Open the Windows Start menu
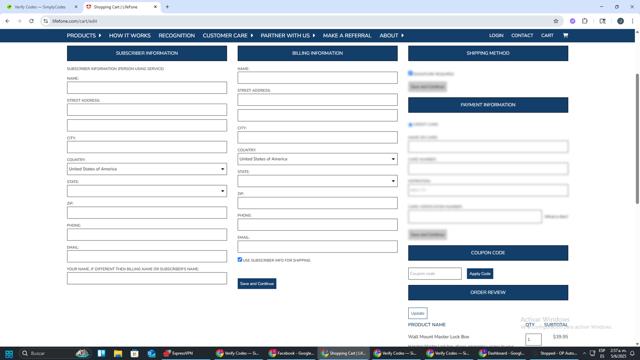640x360 pixels. pos(9,353)
